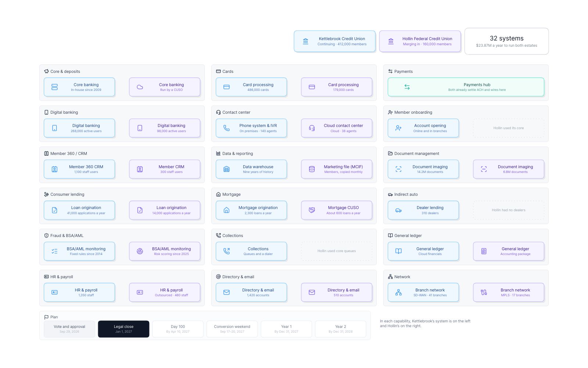Open the Core banking In-house since 2009 card
The height and width of the screenshot is (368, 588).
point(79,87)
